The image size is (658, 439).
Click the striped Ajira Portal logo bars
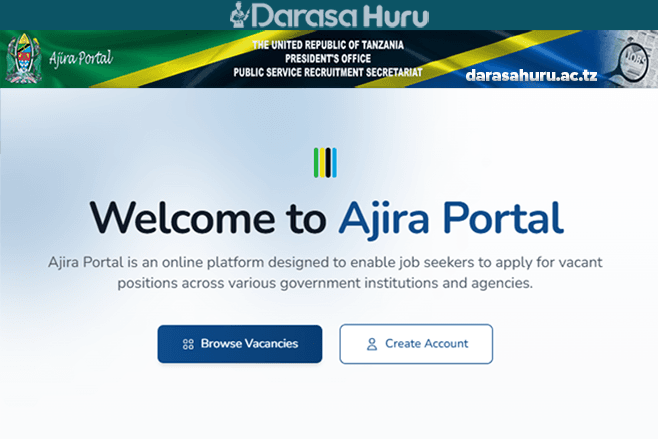tap(325, 162)
